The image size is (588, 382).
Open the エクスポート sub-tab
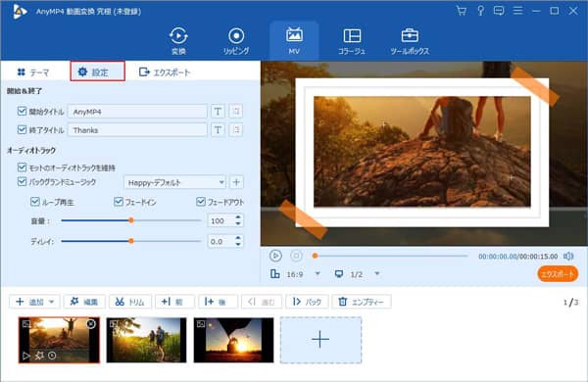pyautogui.click(x=165, y=72)
